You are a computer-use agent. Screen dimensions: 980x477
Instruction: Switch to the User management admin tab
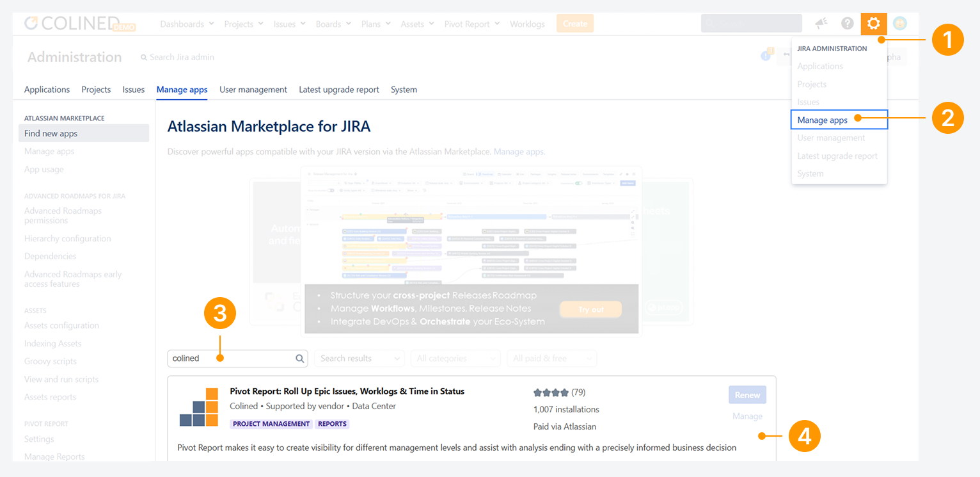coord(253,90)
